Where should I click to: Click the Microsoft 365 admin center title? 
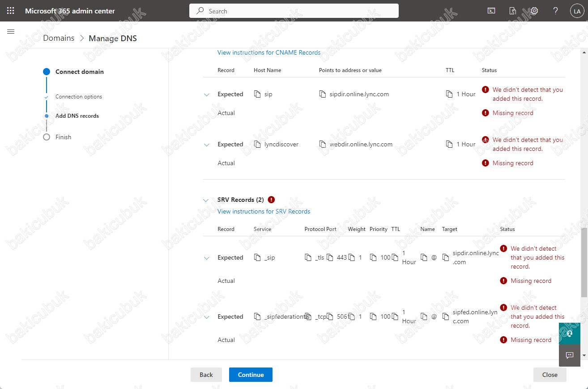(70, 11)
